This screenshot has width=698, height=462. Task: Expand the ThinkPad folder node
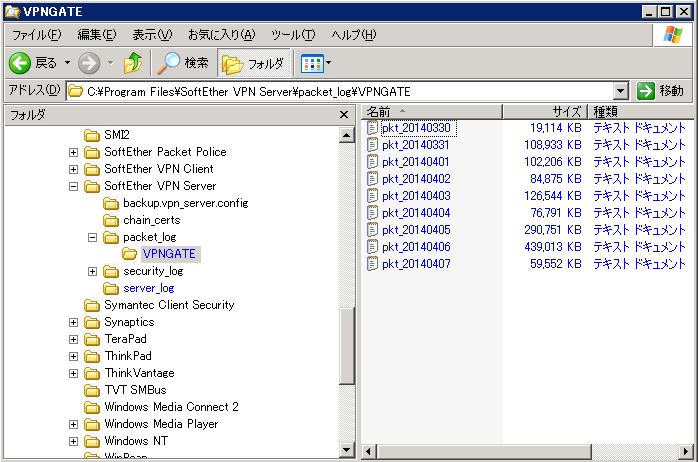tap(73, 356)
